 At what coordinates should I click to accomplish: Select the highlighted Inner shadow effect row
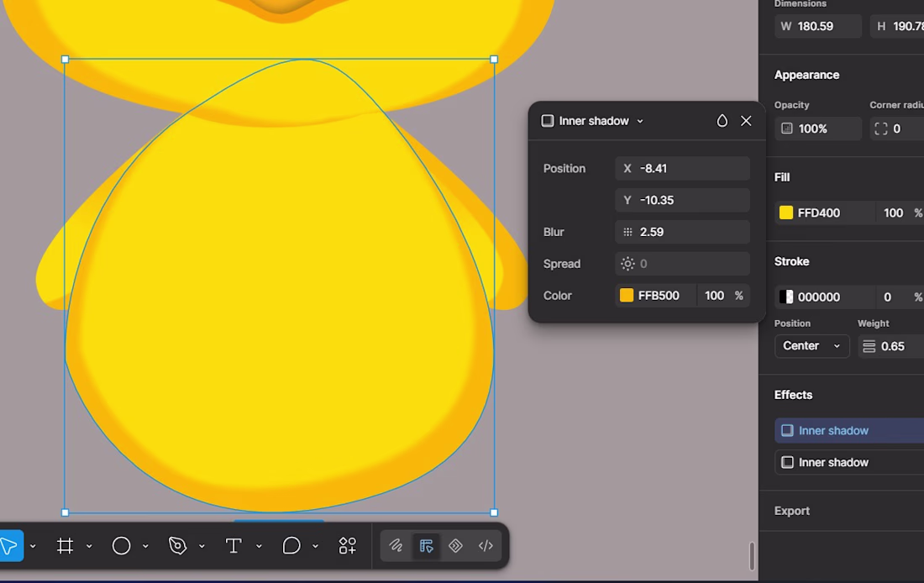click(849, 430)
